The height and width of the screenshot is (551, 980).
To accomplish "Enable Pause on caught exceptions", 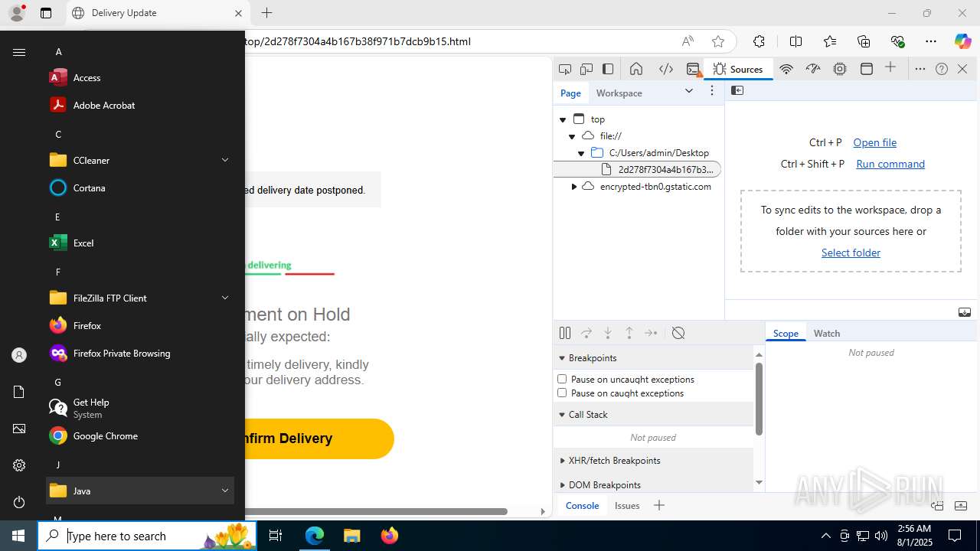I will [x=562, y=393].
